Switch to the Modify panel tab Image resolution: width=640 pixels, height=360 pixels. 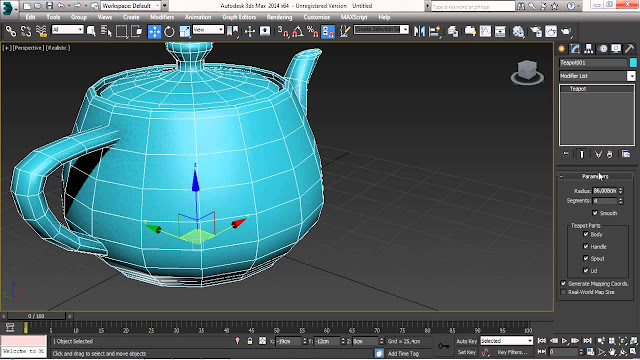[575, 49]
